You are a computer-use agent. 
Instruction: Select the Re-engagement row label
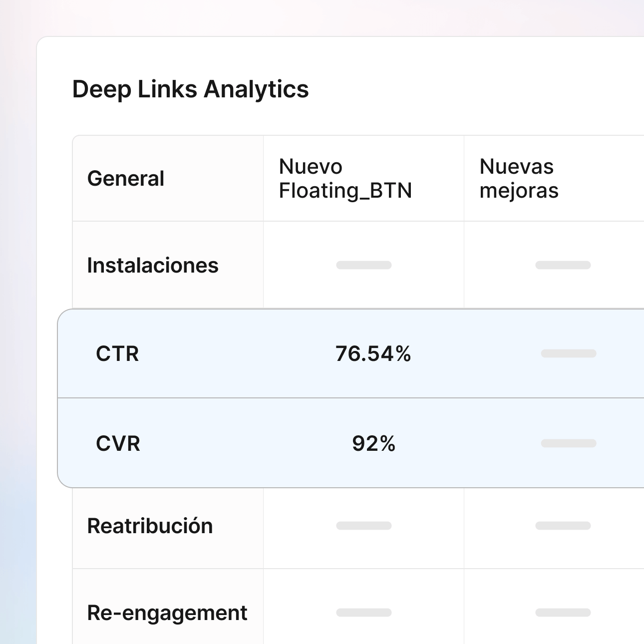pos(167,613)
